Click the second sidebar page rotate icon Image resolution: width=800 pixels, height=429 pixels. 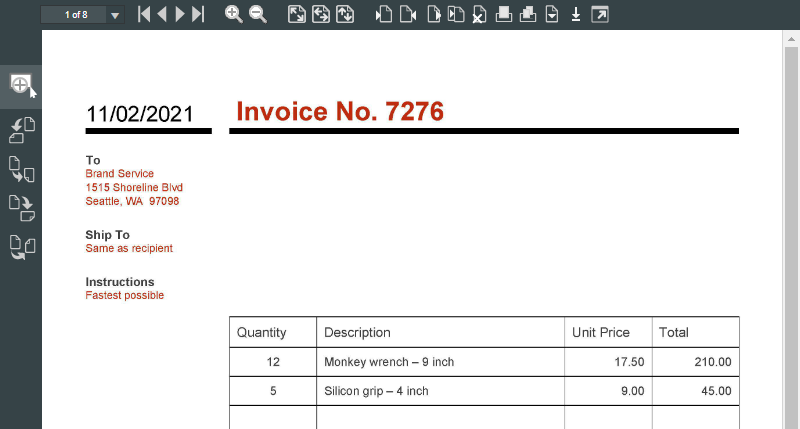[21, 130]
